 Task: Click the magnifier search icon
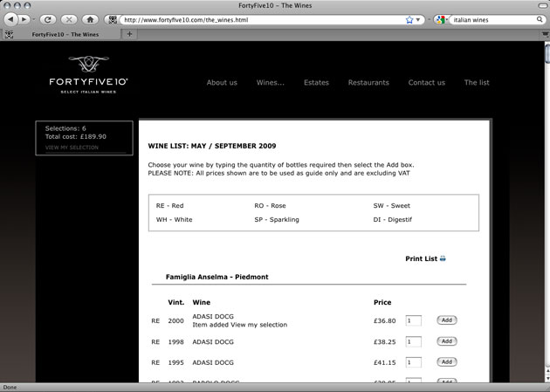[540, 19]
